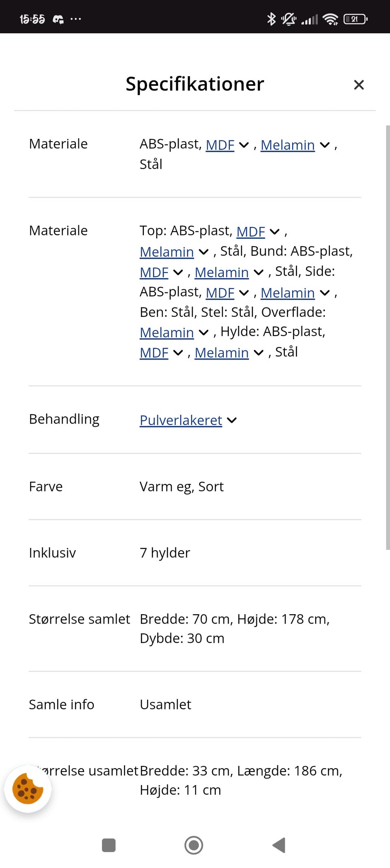Close the Specifikationer panel

(359, 85)
